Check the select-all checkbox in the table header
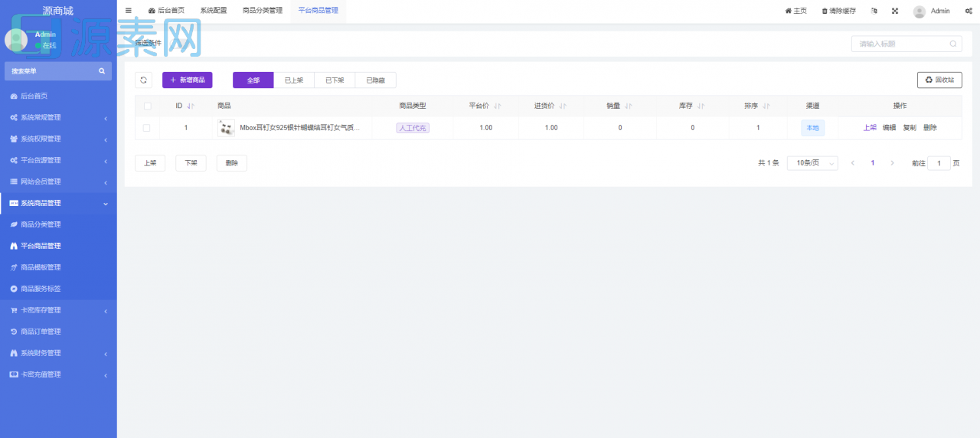980x438 pixels. pos(147,106)
